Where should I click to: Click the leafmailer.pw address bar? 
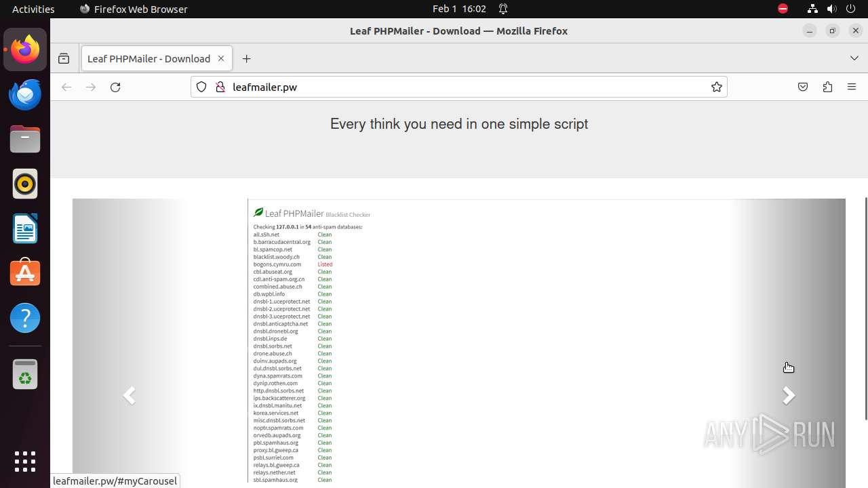[458, 87]
